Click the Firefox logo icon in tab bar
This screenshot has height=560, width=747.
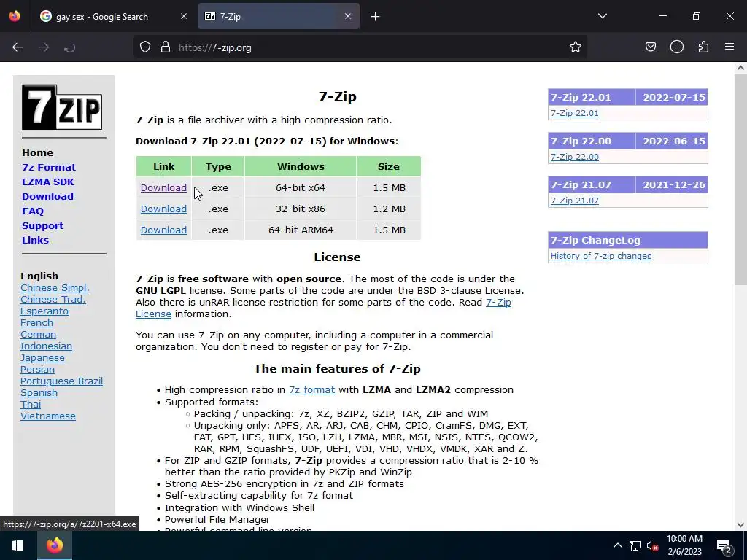click(15, 16)
